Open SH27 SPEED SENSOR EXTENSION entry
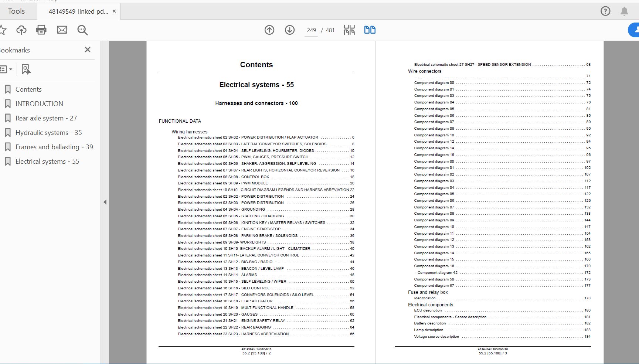 (x=502, y=65)
